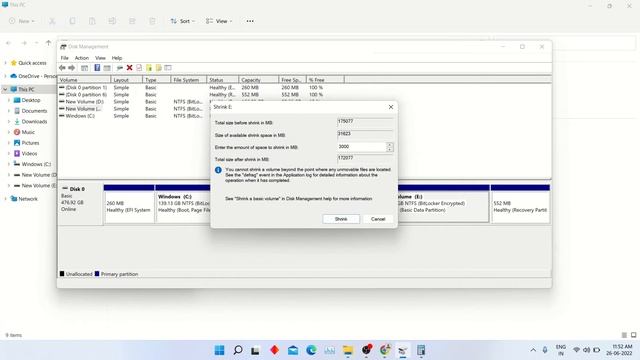640x360 pixels.
Task: Open File menu in Disk Management
Action: pyautogui.click(x=64, y=58)
